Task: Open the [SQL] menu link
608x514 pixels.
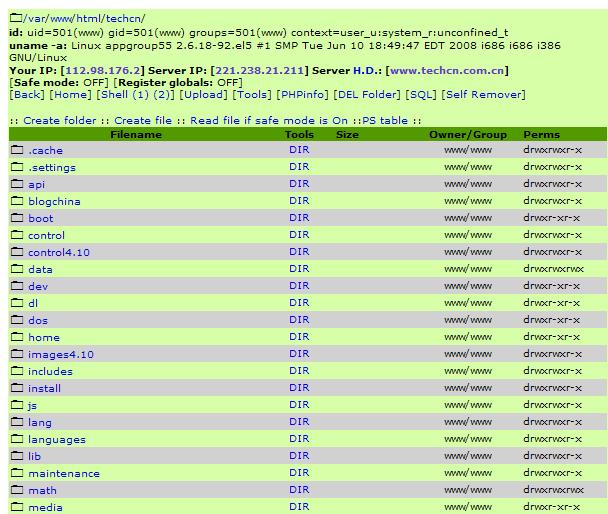Action: (x=420, y=95)
